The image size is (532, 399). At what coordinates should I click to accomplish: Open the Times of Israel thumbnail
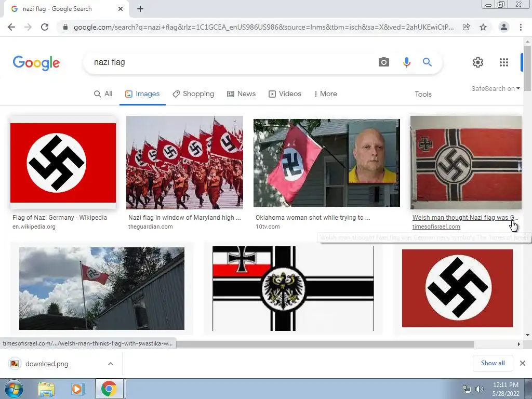[466, 163]
